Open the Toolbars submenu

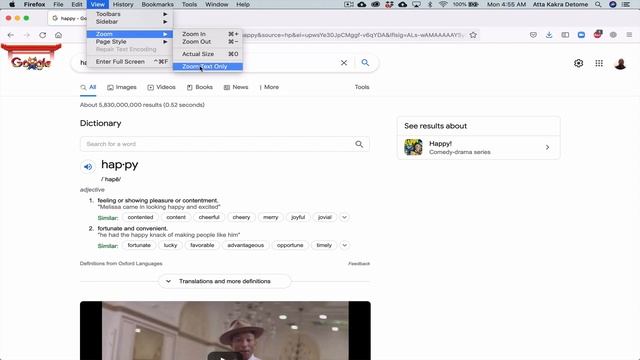[130, 14]
